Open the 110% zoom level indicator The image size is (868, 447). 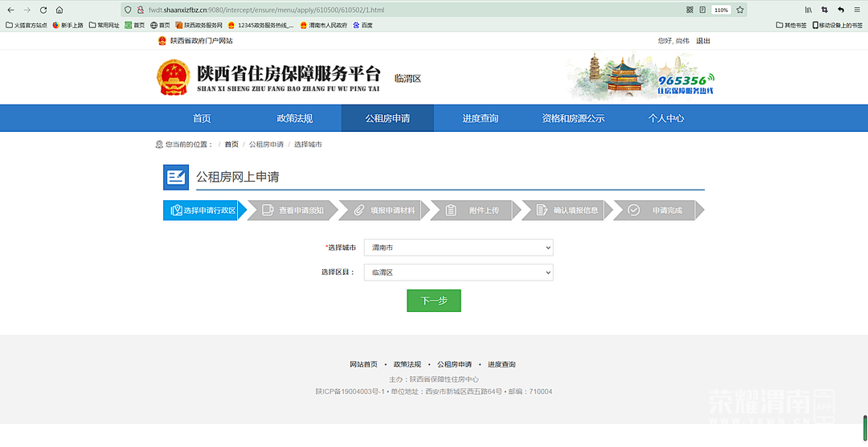point(721,10)
